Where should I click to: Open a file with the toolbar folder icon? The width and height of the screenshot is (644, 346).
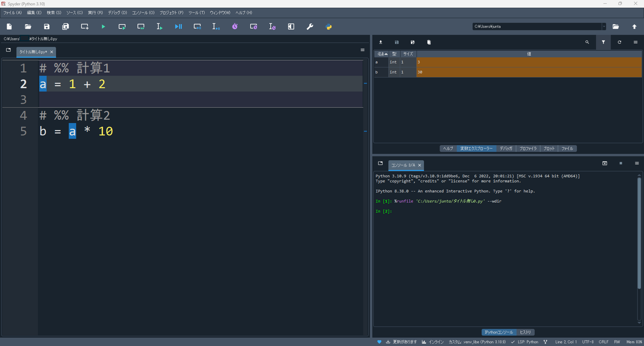click(x=28, y=26)
